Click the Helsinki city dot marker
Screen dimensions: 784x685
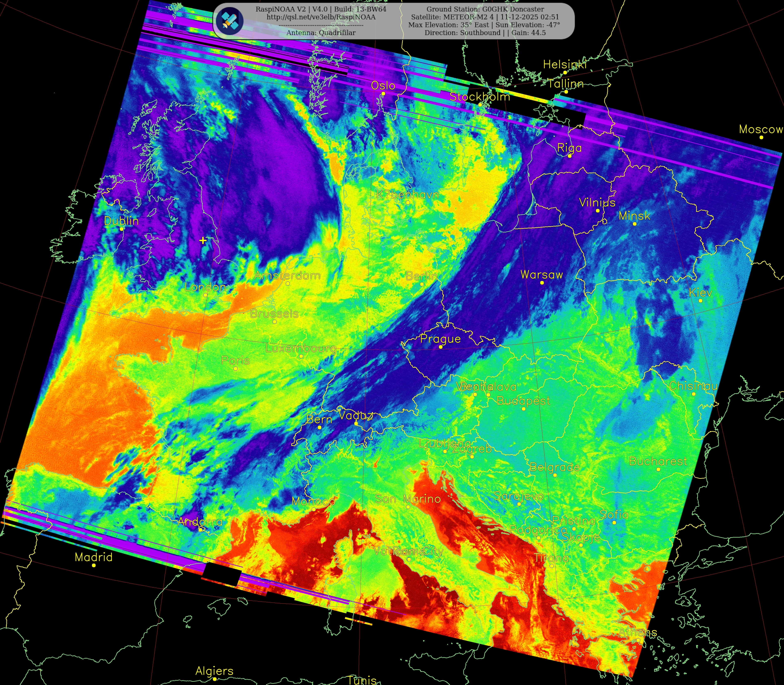(565, 73)
